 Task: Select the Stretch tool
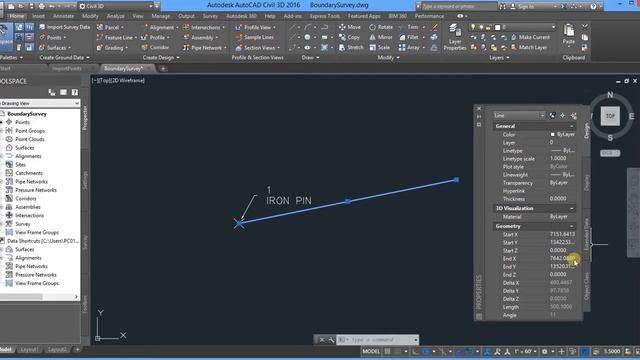click(x=351, y=47)
